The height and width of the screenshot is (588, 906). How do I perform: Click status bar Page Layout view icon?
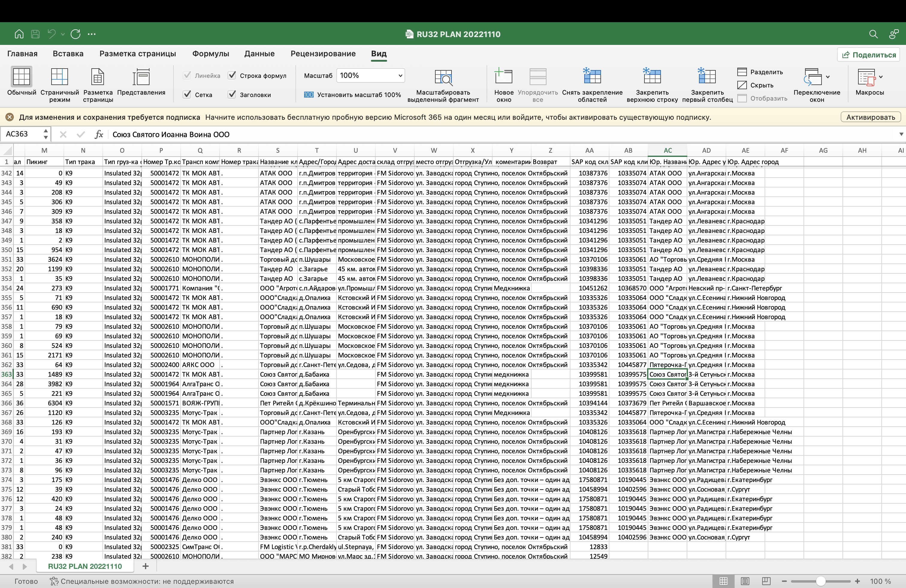pos(745,581)
